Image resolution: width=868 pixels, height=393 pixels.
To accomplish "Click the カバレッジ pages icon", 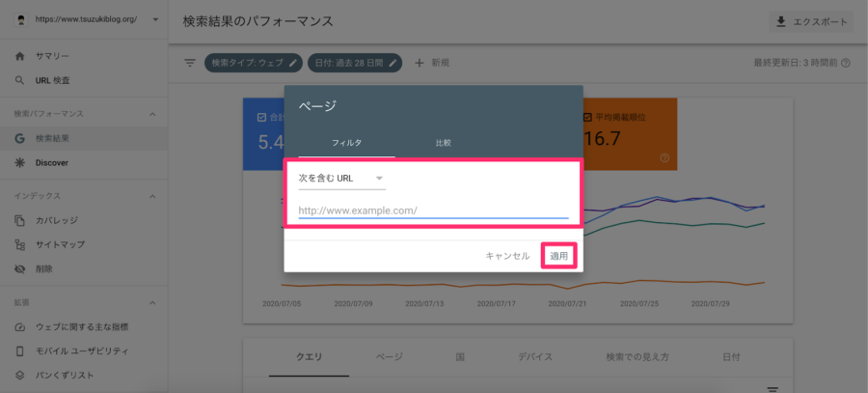I will pos(20,220).
